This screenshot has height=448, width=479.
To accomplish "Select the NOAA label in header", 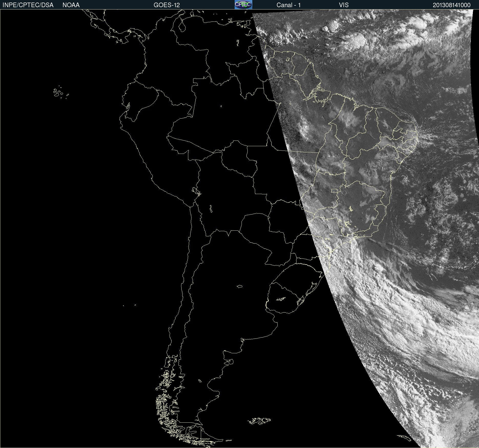I will pos(71,5).
